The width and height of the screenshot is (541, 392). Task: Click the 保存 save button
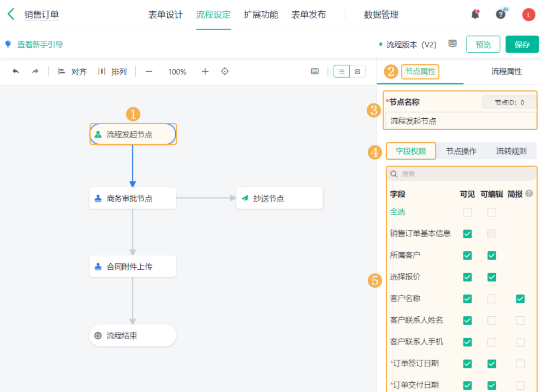coord(522,44)
